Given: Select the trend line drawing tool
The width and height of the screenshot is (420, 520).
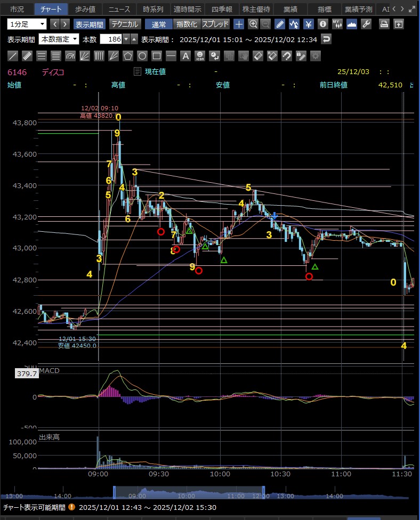Looking at the screenshot, I should pyautogui.click(x=13, y=56).
